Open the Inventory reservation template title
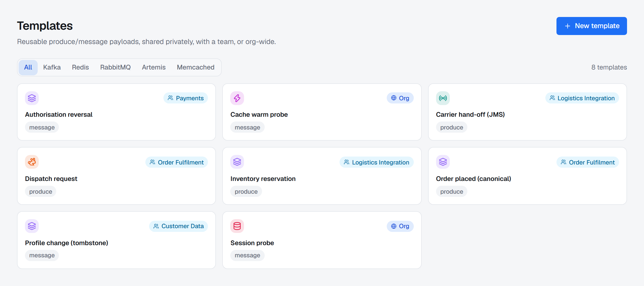The width and height of the screenshot is (644, 286). [263, 179]
